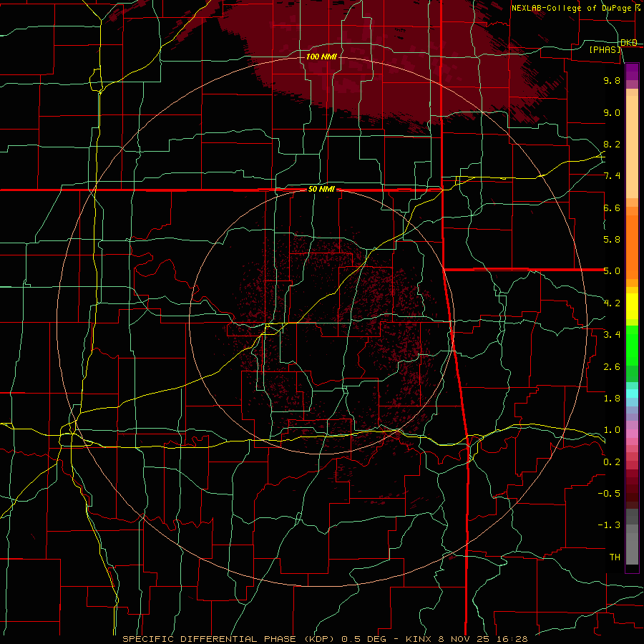Image resolution: width=644 pixels, height=644 pixels.
Task: Click the TH label on the color scale
Action: [615, 557]
